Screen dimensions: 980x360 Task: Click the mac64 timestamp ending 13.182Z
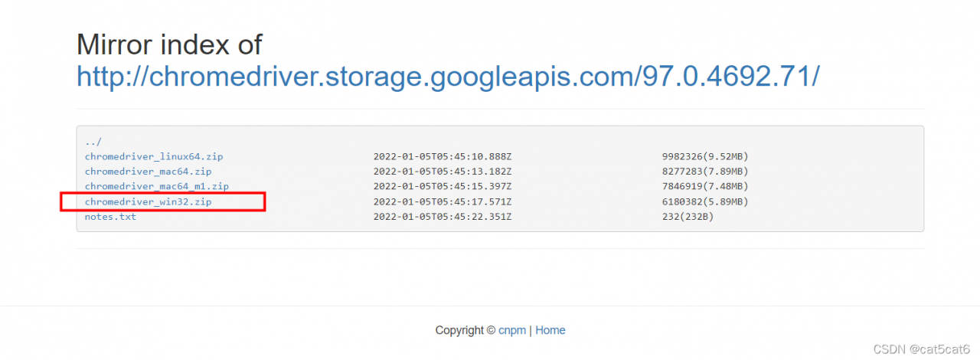point(443,172)
